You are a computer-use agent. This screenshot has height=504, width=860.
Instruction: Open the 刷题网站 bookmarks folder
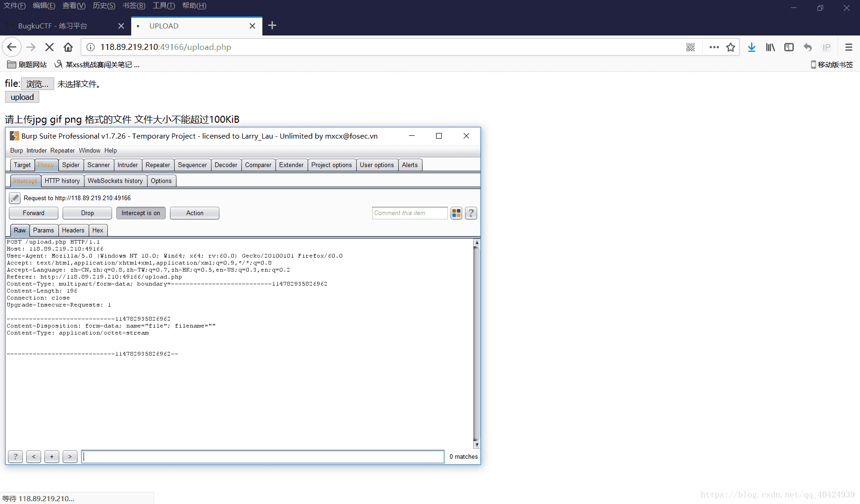click(x=27, y=65)
